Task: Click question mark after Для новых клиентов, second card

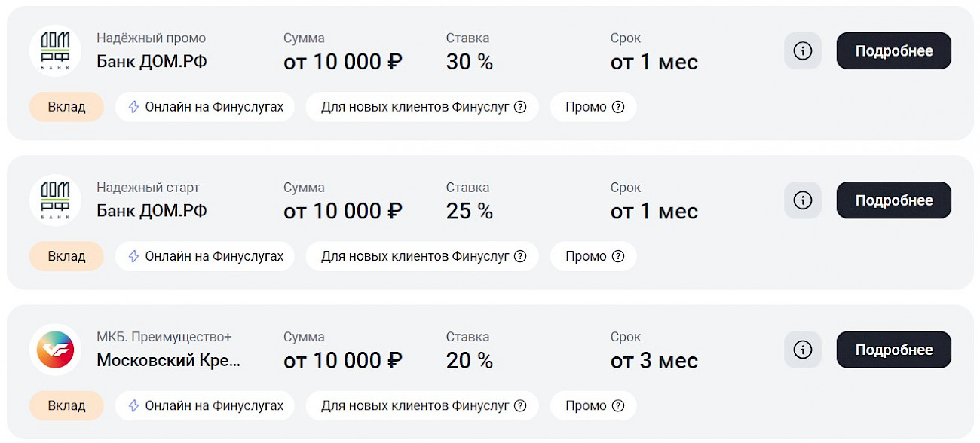Action: (x=520, y=256)
